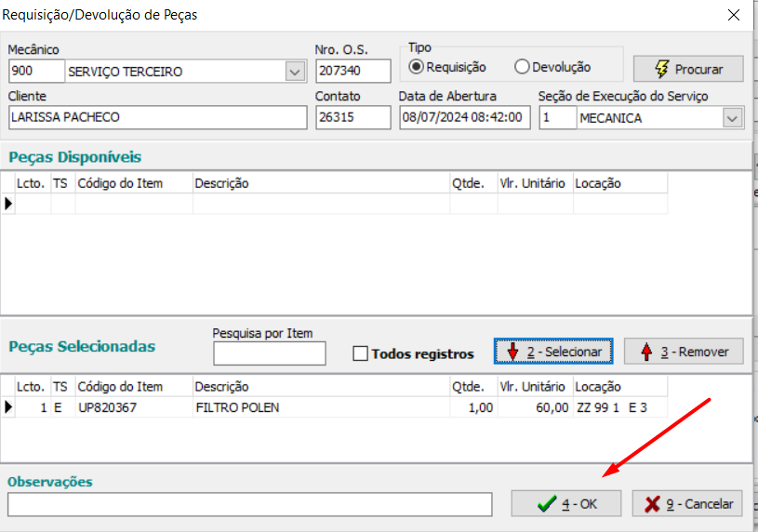The width and height of the screenshot is (758, 532).
Task: Select the FILTRO POLEN description cell
Action: [321, 407]
